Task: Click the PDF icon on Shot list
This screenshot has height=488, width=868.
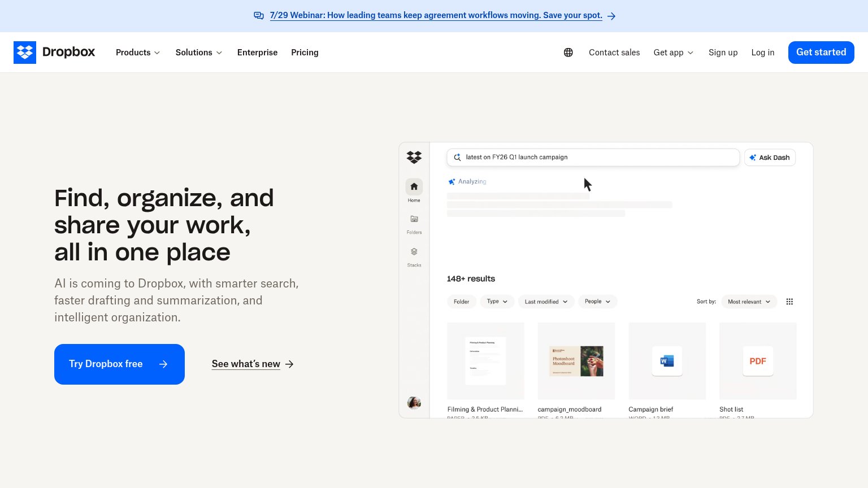Action: point(758,361)
